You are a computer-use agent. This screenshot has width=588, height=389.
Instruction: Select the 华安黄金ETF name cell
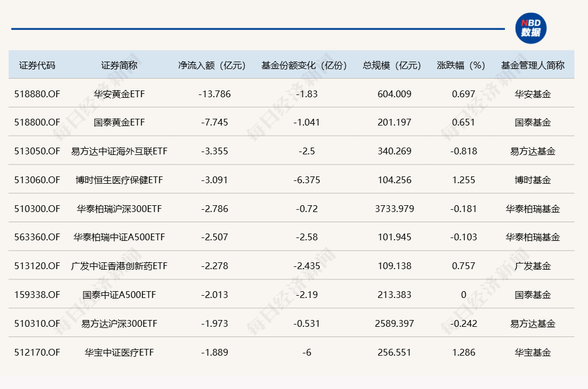119,94
